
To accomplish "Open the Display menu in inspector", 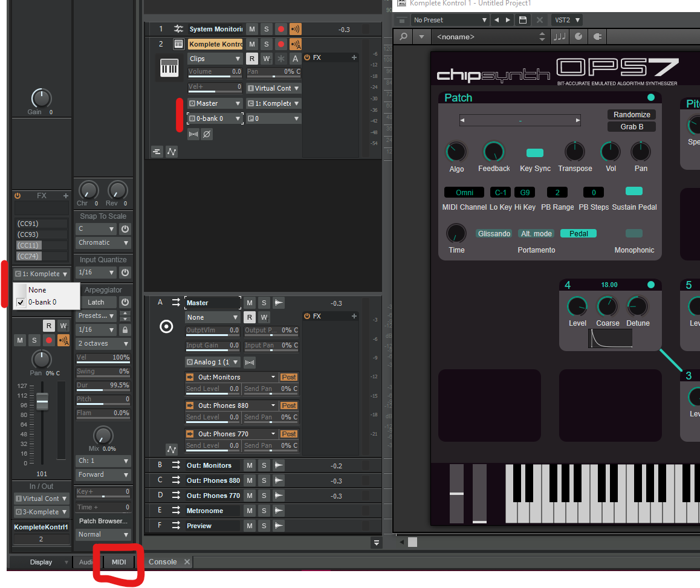I will 41,561.
